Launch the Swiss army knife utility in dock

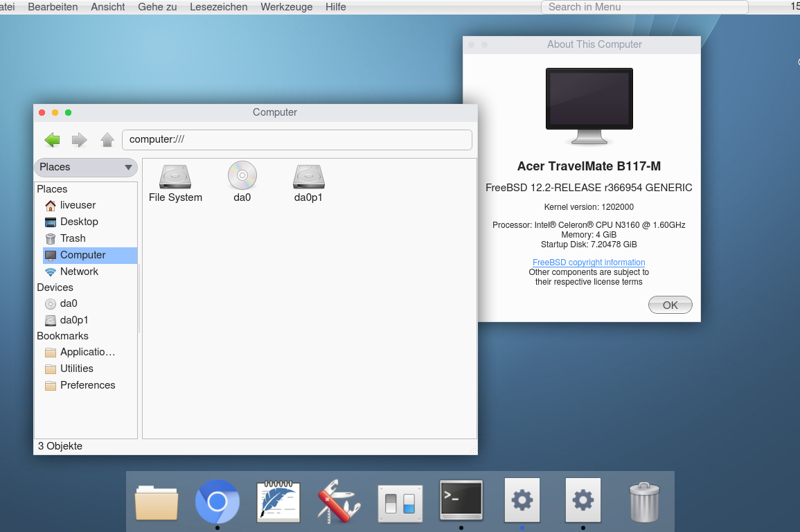coord(339,502)
